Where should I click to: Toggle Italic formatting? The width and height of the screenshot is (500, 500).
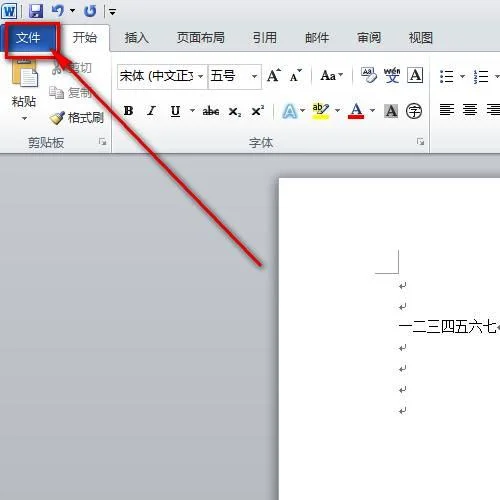pyautogui.click(x=152, y=110)
